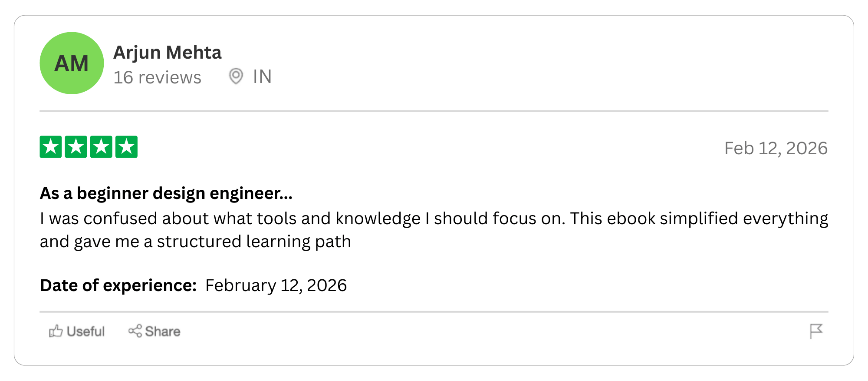Mark review as Useful via text label
Viewport: 868px width, 381px height.
click(x=86, y=331)
